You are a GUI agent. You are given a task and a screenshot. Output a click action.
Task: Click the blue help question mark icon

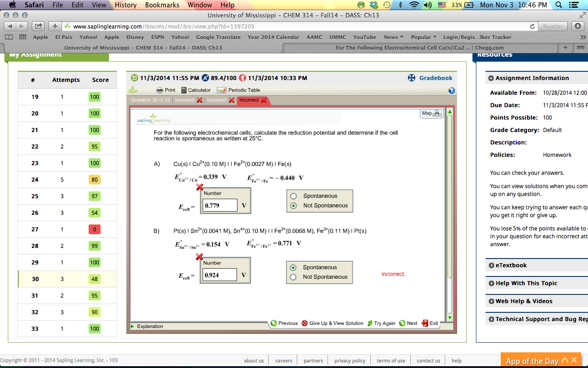(x=452, y=91)
